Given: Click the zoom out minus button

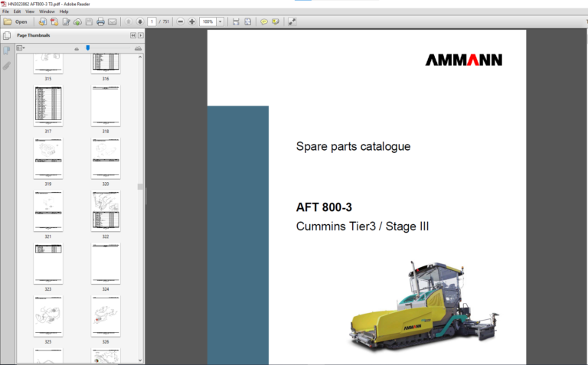Looking at the screenshot, I should coord(180,21).
